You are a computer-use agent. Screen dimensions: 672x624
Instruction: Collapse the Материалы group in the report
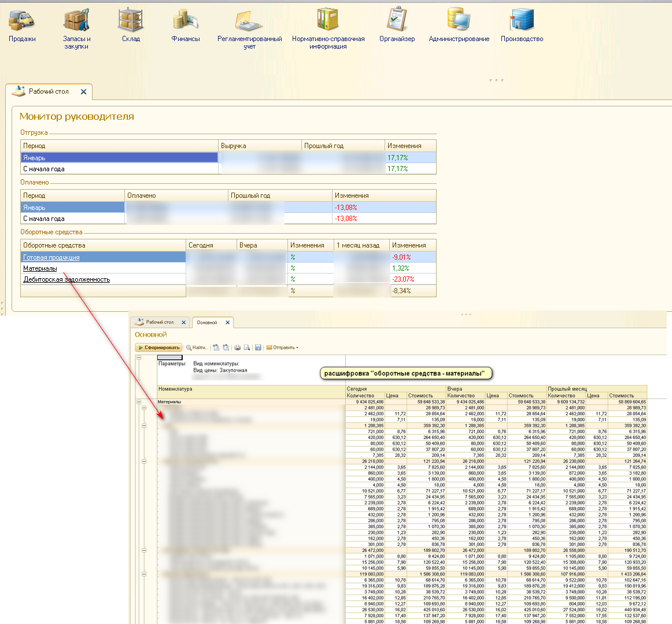(139, 401)
